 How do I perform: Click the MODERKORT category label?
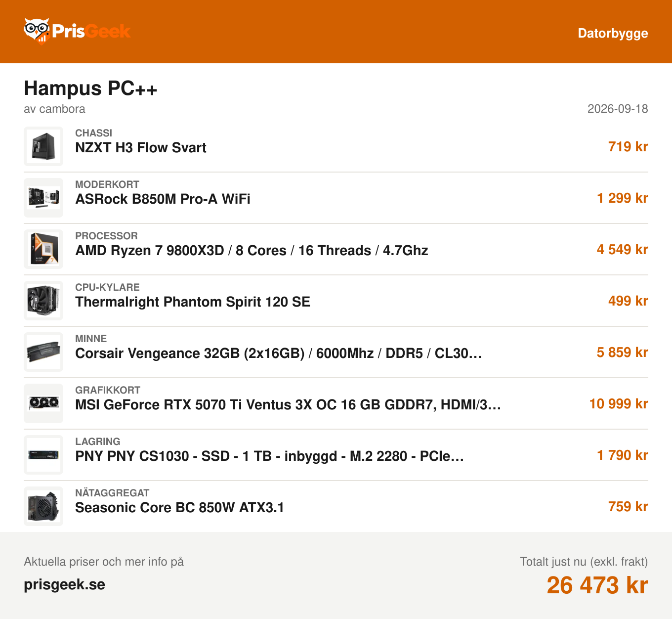tap(107, 184)
